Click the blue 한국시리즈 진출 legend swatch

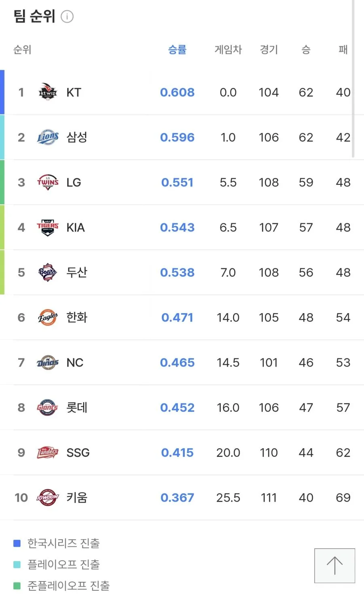(x=17, y=543)
